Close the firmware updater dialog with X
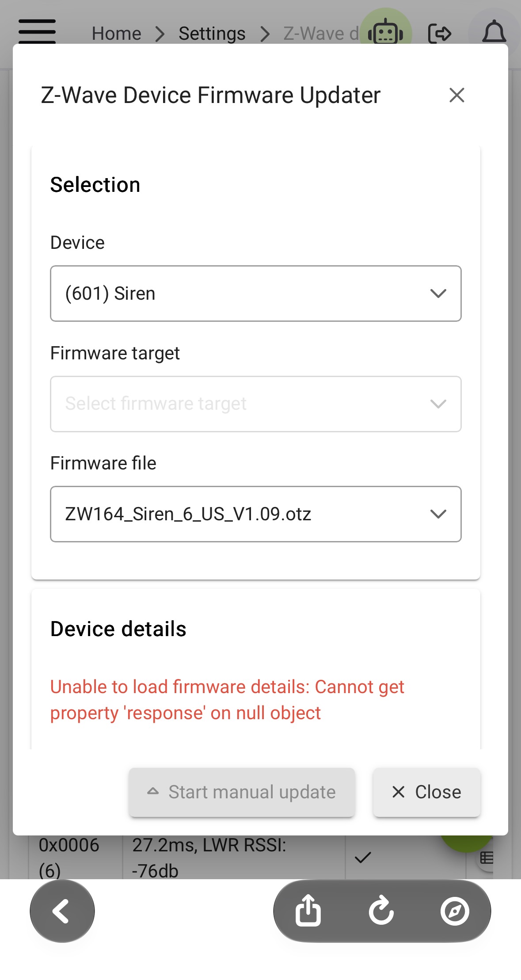Screen dimensions: 521x980 tap(456, 95)
